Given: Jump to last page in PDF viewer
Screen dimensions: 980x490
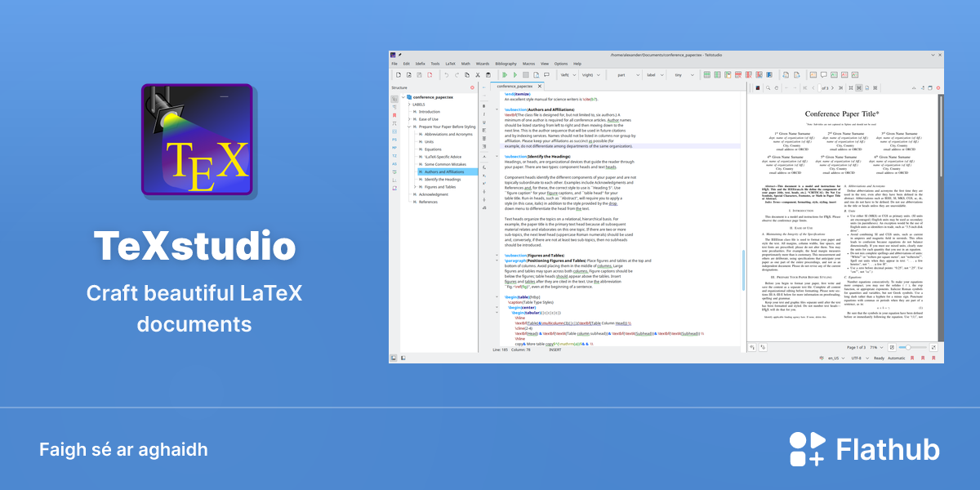Looking at the screenshot, I should [841, 88].
